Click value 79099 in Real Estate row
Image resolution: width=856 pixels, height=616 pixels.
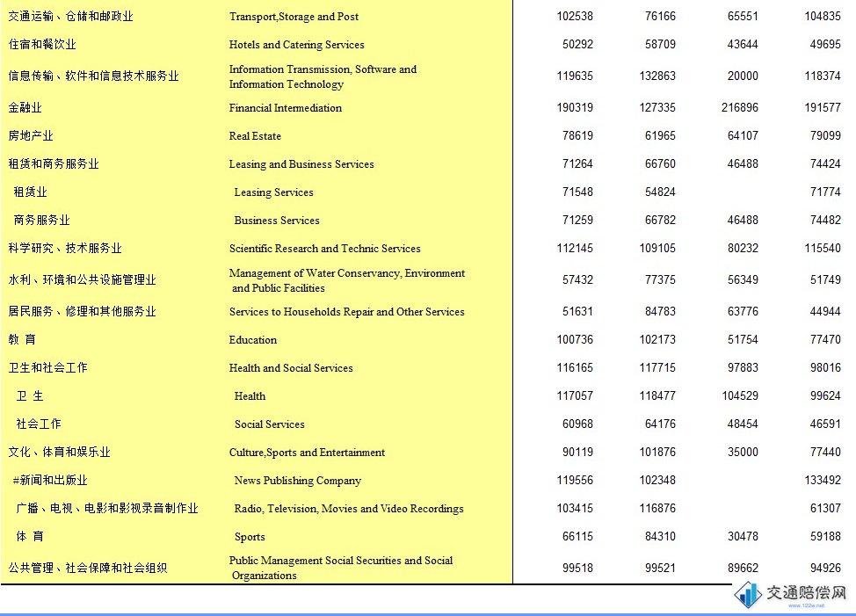(825, 135)
